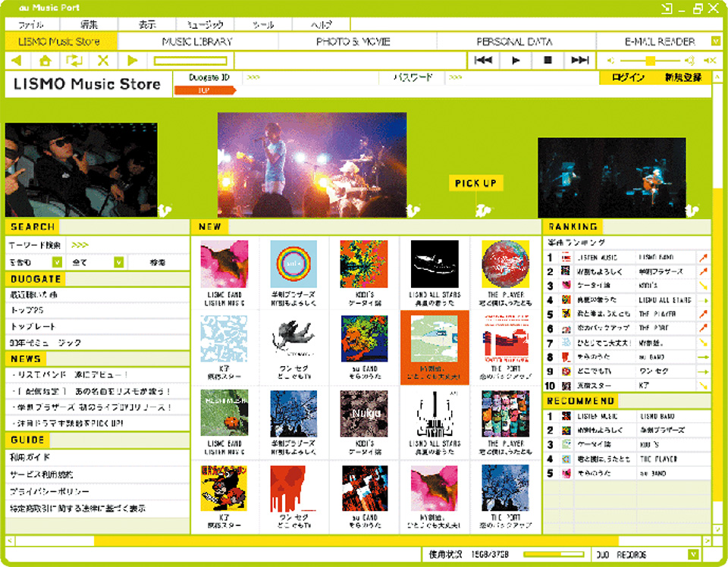Click the 検索 search button
The width and height of the screenshot is (728, 567).
(x=158, y=262)
